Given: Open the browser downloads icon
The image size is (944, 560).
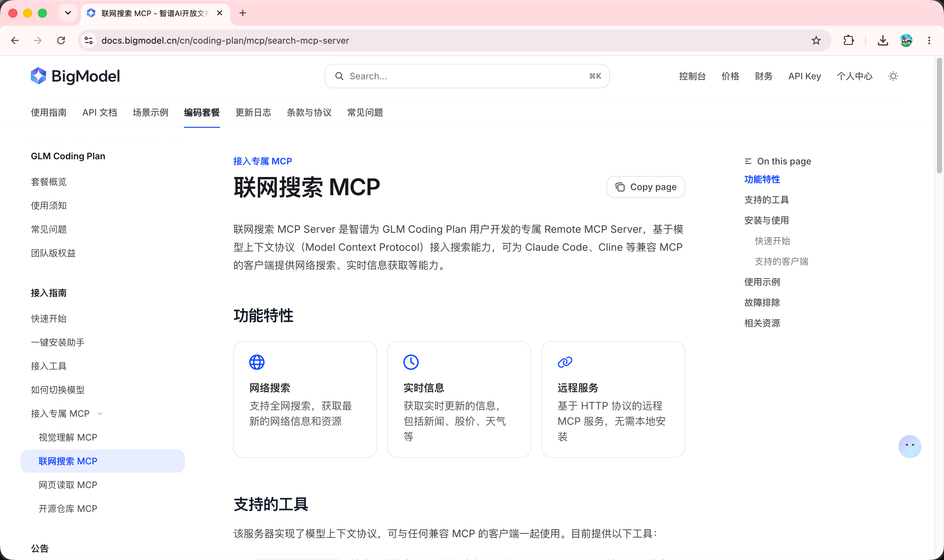Looking at the screenshot, I should click(x=883, y=40).
